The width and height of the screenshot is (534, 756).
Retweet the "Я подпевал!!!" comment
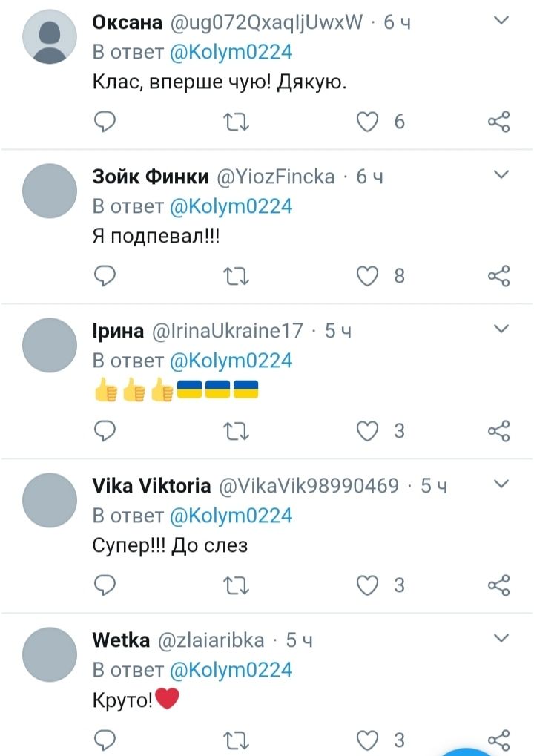point(237,276)
